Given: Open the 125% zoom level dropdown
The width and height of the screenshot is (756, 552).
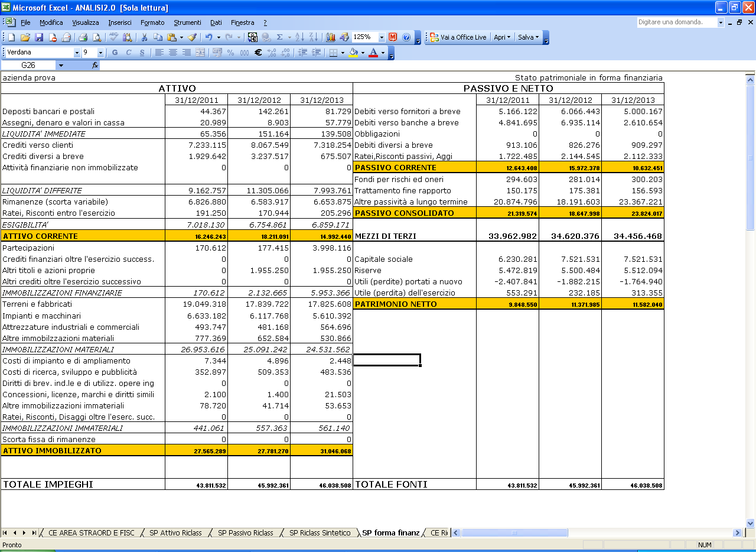Looking at the screenshot, I should pyautogui.click(x=382, y=37).
